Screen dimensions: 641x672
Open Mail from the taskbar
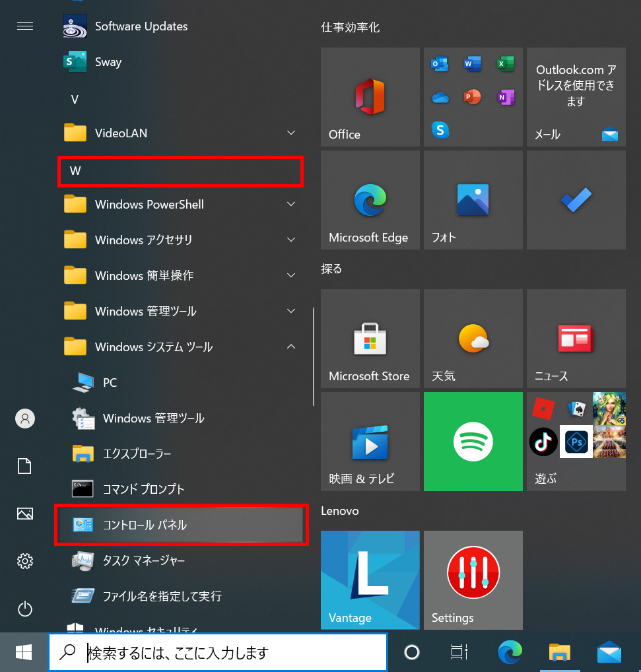tap(609, 652)
